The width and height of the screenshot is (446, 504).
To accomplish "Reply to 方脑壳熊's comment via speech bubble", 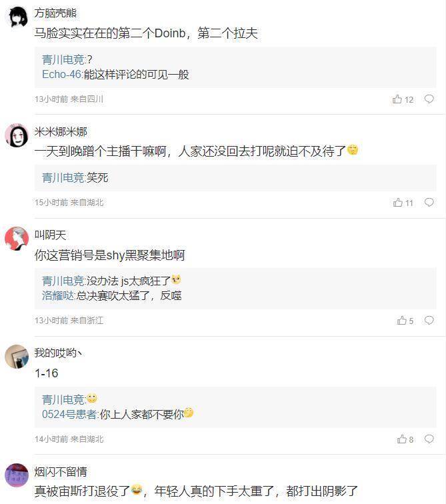I will (x=429, y=99).
